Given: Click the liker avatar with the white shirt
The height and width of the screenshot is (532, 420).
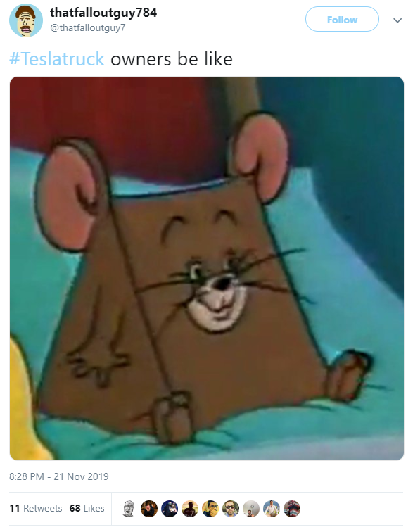Looking at the screenshot, I should tap(272, 509).
